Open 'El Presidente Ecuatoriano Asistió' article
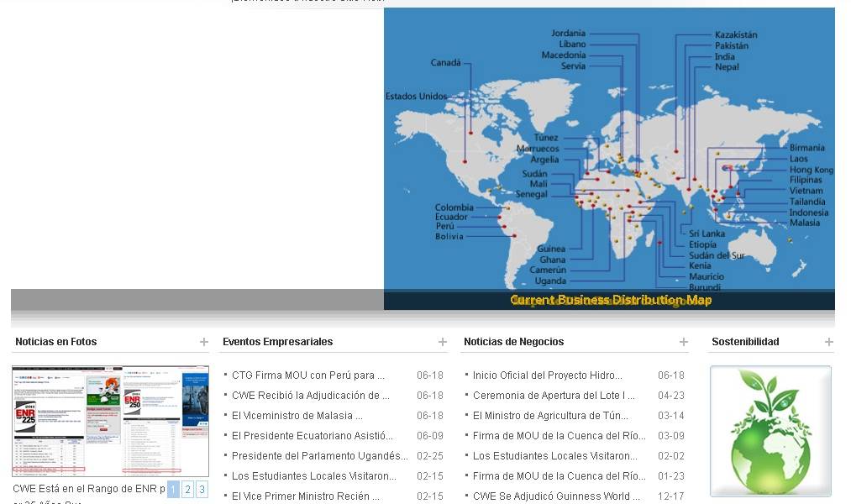This screenshot has height=504, width=851. 312,436
